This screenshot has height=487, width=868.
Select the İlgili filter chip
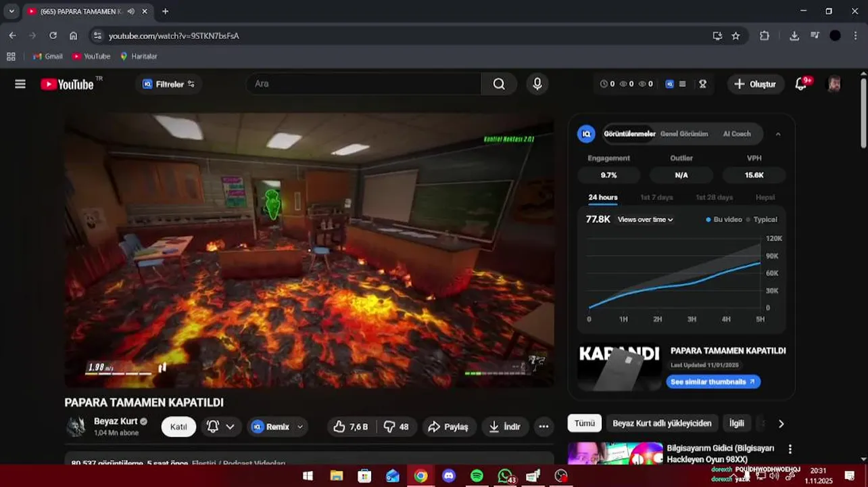pos(737,423)
